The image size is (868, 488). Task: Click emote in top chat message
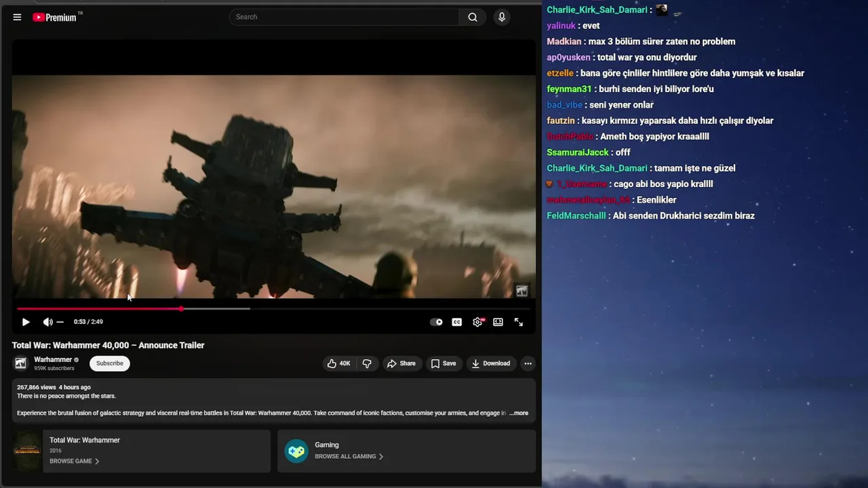(x=662, y=9)
